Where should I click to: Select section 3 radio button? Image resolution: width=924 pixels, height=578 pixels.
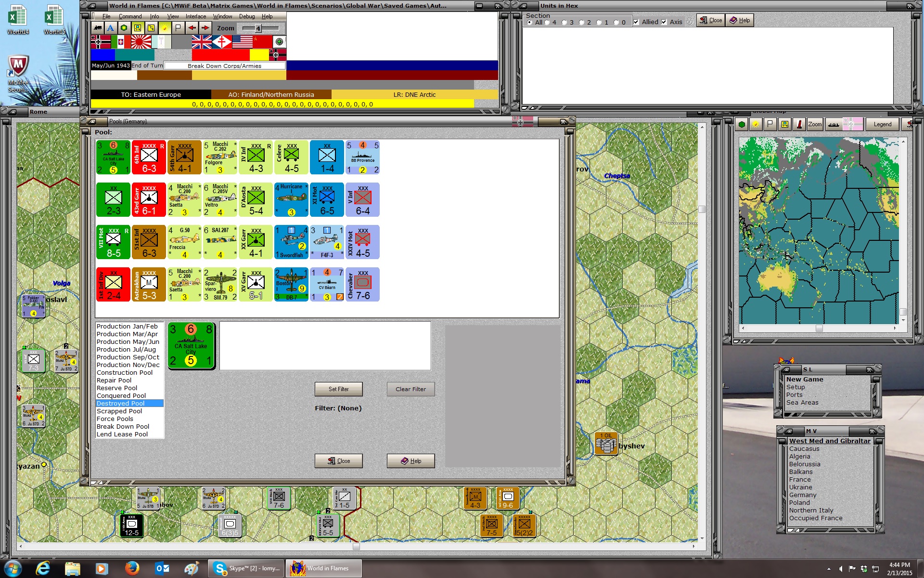[565, 22]
